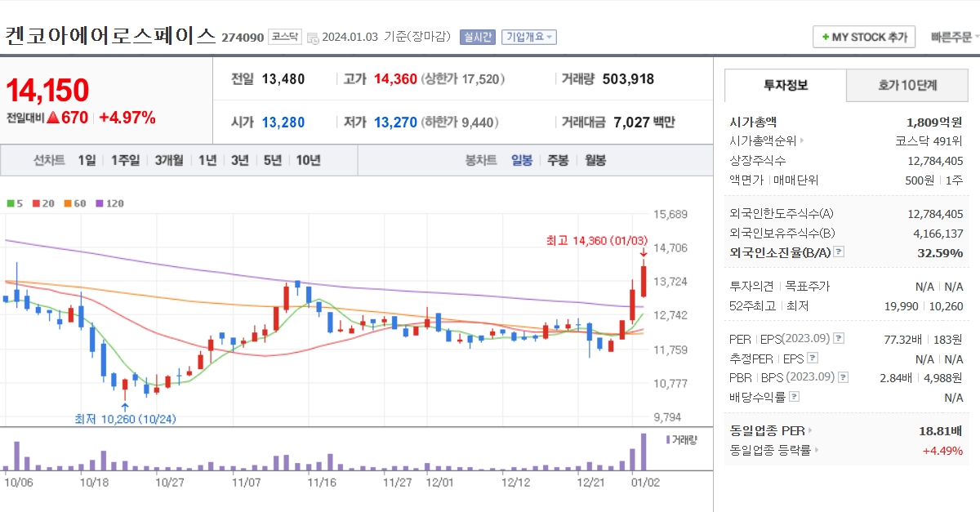Click the +4.97% change rate

coord(127,118)
